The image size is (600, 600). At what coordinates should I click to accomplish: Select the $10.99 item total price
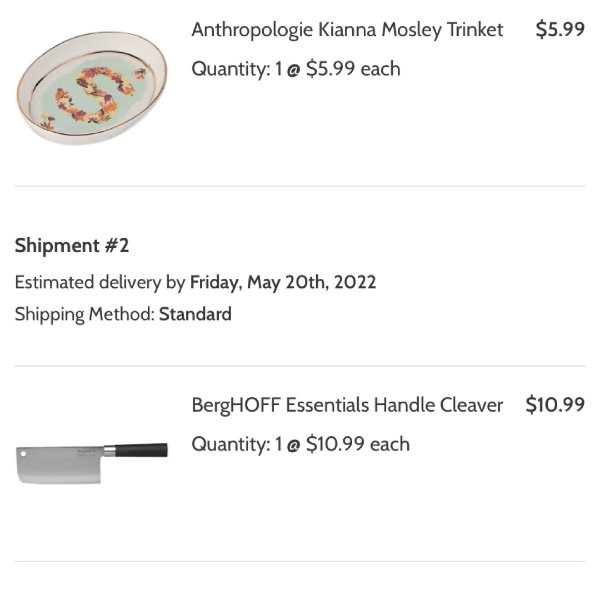pos(555,405)
